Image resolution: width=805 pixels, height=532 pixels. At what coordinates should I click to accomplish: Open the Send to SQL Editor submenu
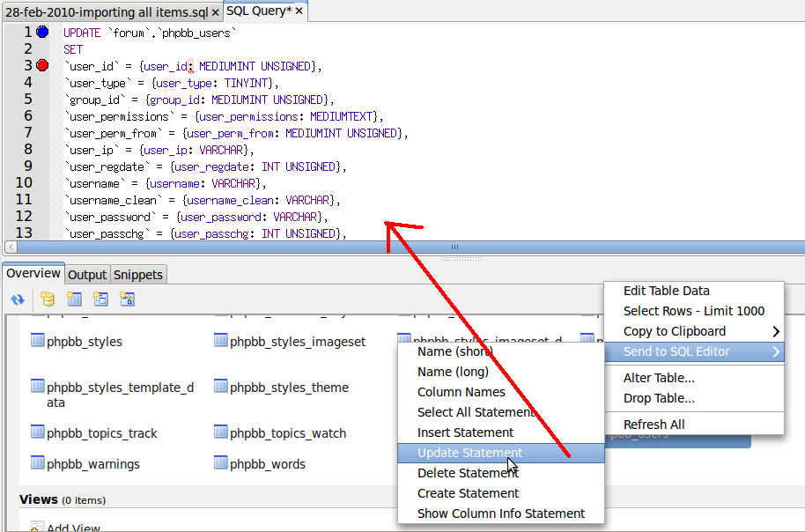(694, 351)
